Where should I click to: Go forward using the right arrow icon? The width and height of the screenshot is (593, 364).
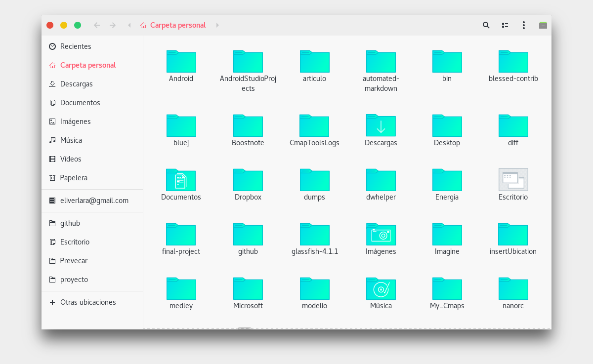coord(113,25)
